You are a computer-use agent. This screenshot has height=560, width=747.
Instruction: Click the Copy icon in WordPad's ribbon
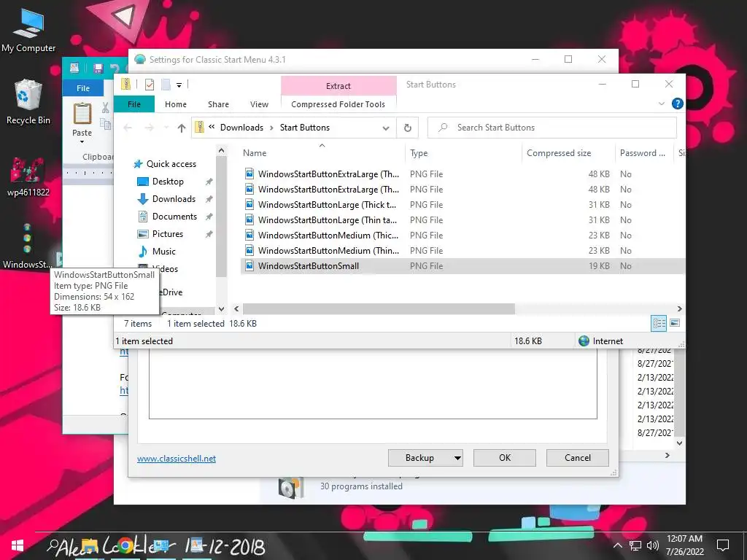(105, 124)
